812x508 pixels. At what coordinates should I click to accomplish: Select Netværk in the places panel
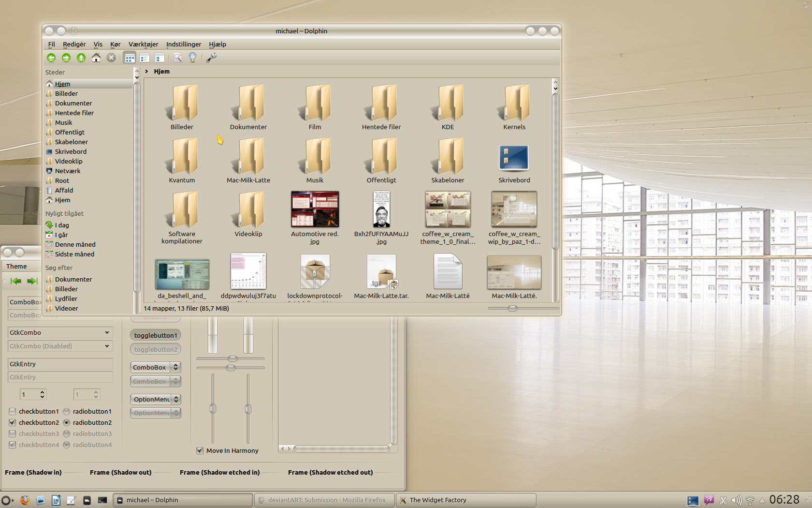[x=68, y=171]
